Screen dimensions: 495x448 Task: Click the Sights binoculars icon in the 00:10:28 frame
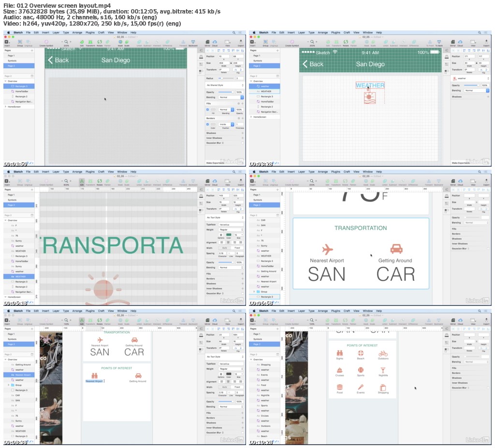pyautogui.click(x=340, y=353)
